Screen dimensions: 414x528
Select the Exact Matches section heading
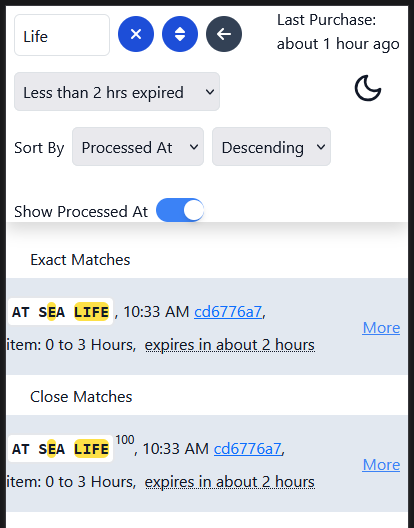click(80, 260)
